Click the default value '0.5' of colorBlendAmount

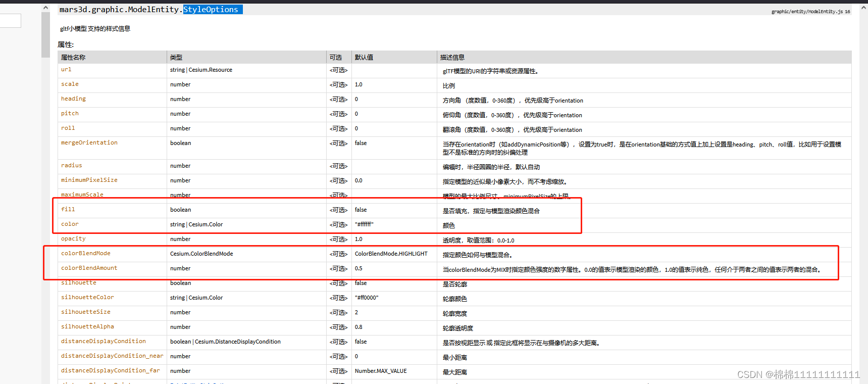(x=359, y=268)
